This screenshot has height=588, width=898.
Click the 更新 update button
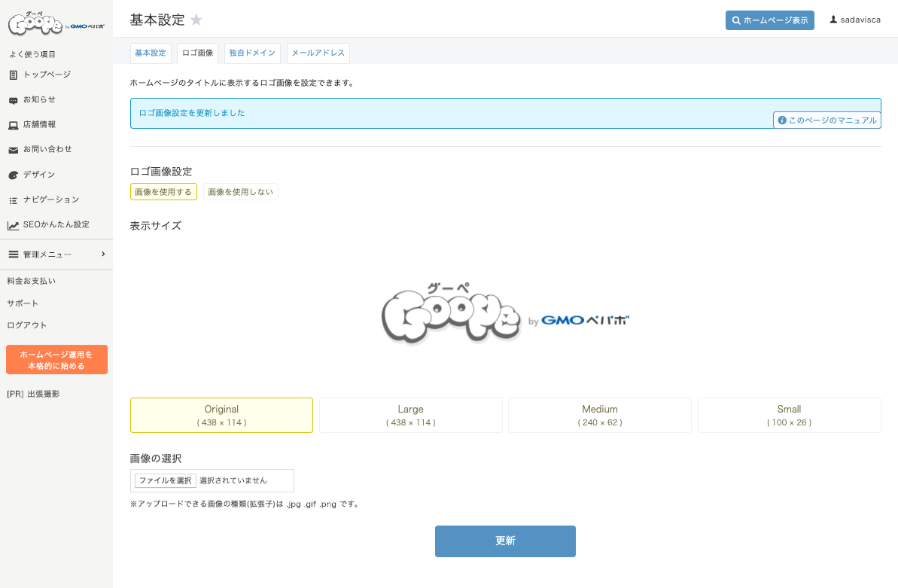pos(505,541)
